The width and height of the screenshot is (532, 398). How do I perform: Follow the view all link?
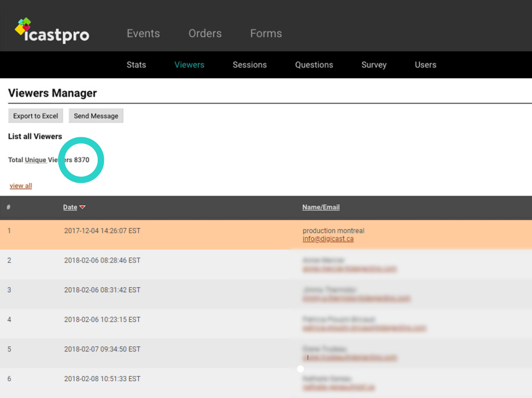(21, 186)
